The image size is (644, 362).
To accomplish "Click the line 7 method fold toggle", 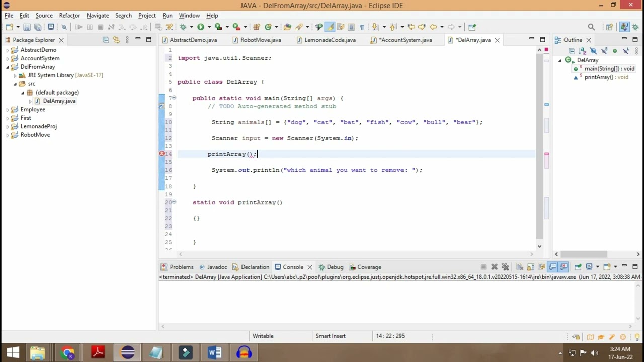I will (174, 98).
